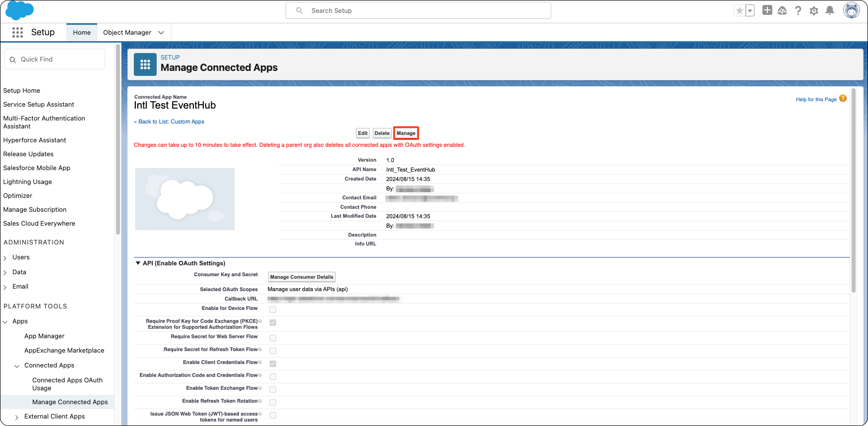
Task: Open App Manager in sidebar
Action: tap(44, 336)
